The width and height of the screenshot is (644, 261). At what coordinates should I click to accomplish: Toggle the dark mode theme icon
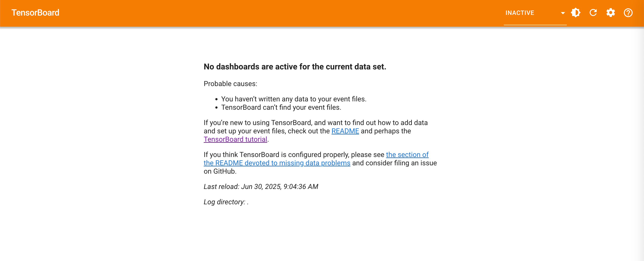575,13
